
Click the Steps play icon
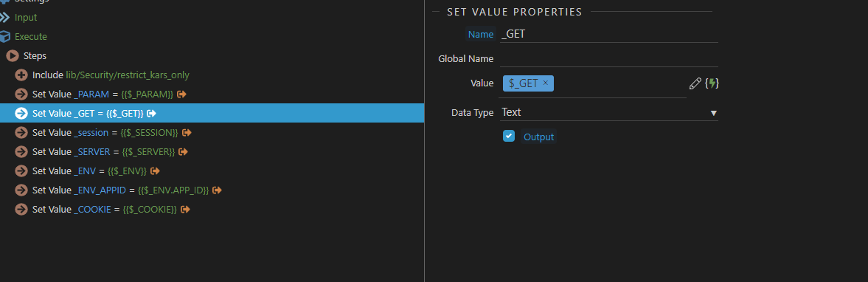(13, 56)
